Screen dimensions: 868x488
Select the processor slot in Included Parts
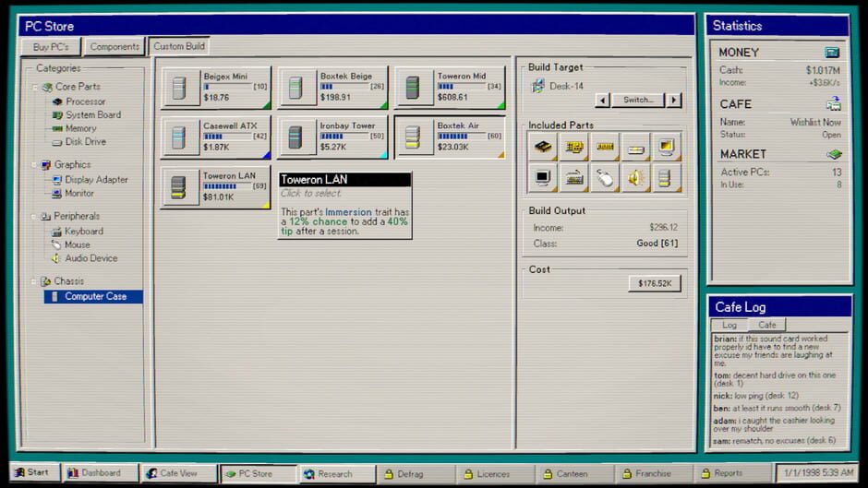[543, 147]
